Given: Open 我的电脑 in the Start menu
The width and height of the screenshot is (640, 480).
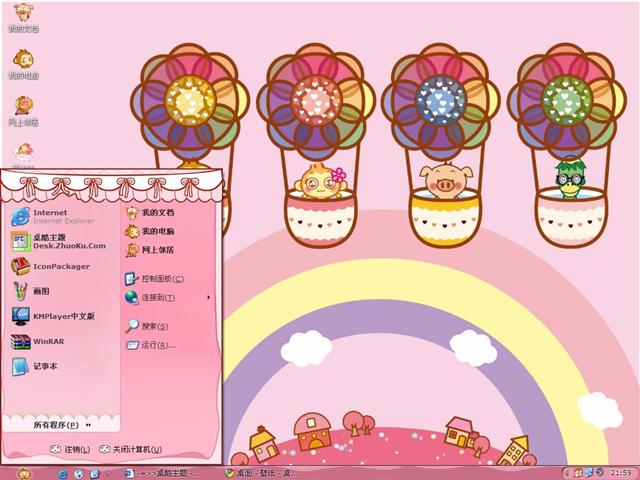Looking at the screenshot, I should point(150,231).
